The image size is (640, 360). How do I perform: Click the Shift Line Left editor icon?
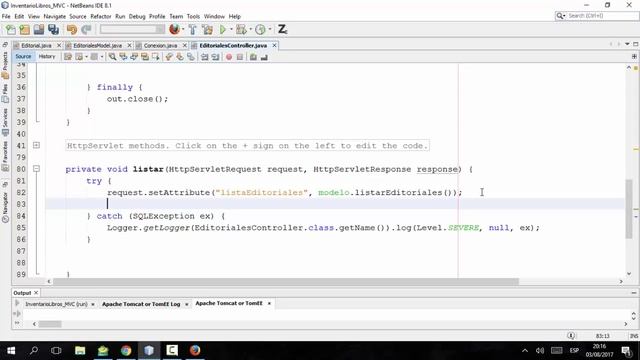204,57
